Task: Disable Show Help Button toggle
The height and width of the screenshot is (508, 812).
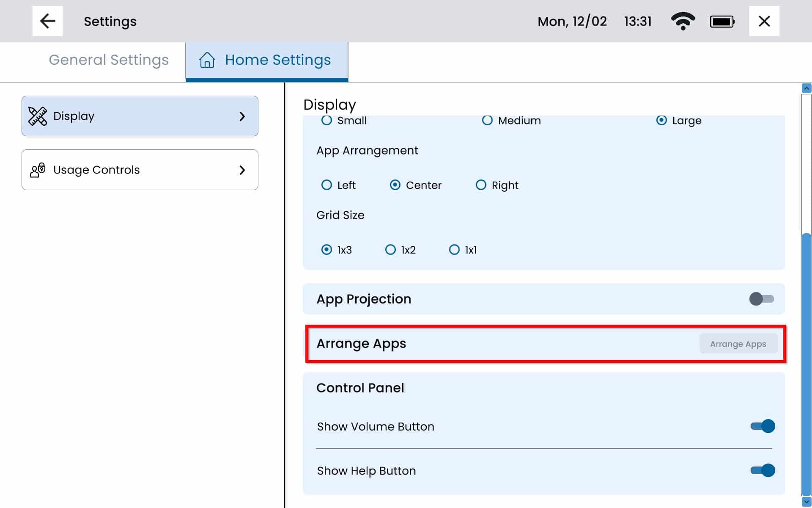Action: click(x=763, y=470)
